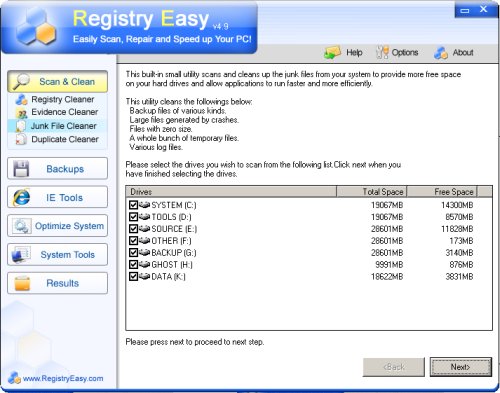Click the Optimize System gear icon
The image size is (500, 393).
tap(22, 226)
